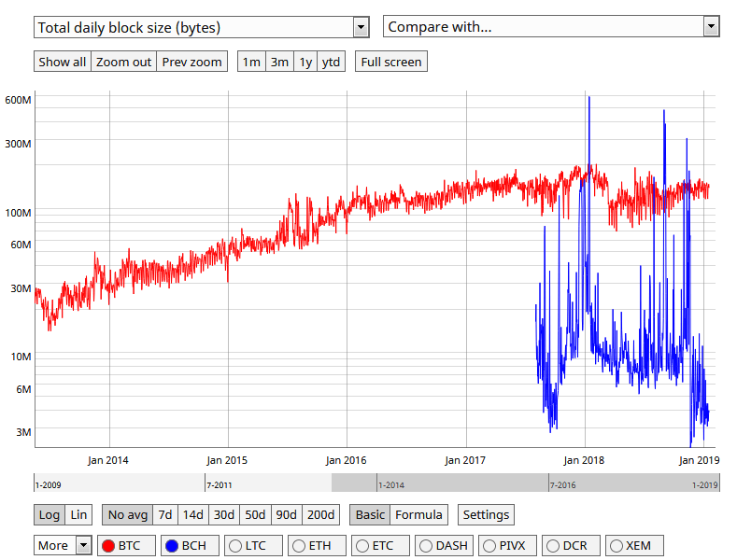Select the 30d moving average
Image resolution: width=737 pixels, height=560 pixels.
tap(223, 514)
